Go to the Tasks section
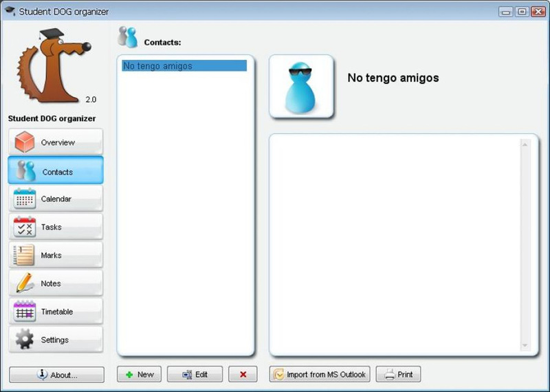Screen dimensions: 550x392 click(x=56, y=227)
